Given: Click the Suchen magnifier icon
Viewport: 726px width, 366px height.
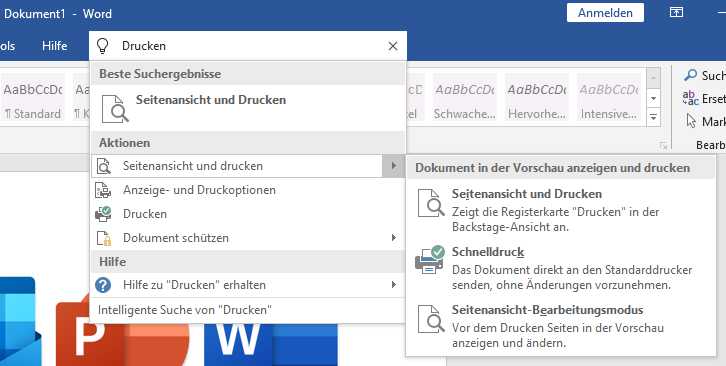Looking at the screenshot, I should click(690, 75).
